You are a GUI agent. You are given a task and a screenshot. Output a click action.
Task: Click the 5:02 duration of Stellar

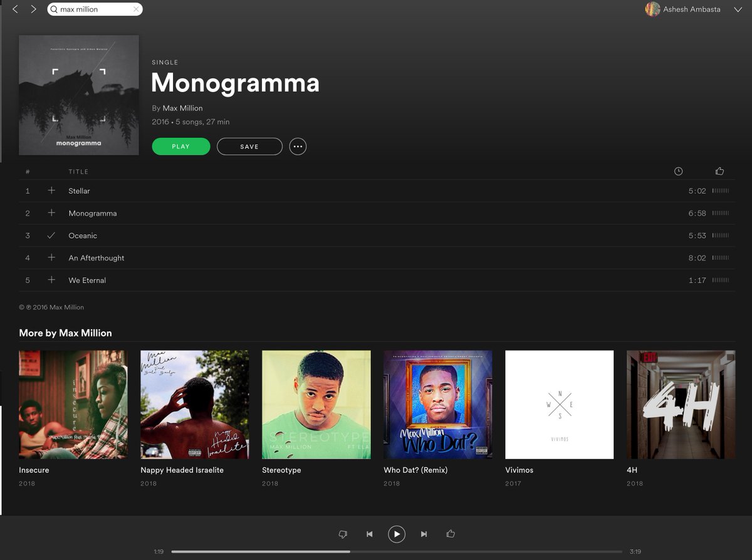[x=697, y=191]
